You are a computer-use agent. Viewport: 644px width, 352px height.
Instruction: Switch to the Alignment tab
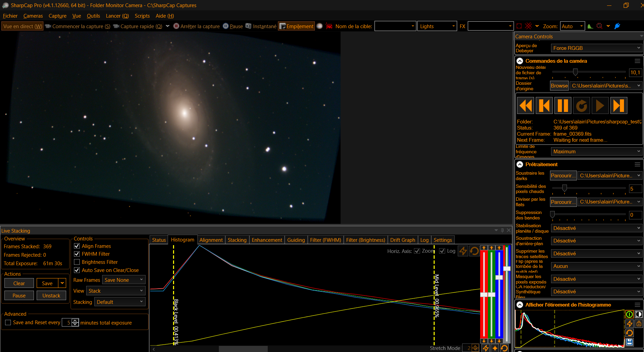click(211, 240)
